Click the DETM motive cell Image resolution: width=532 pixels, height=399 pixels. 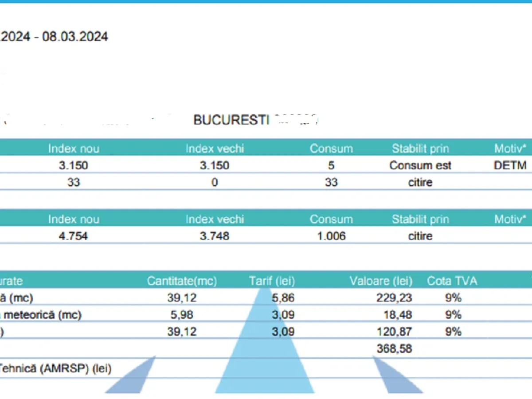(510, 165)
